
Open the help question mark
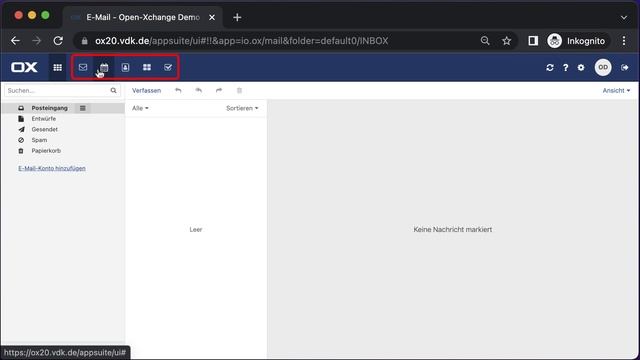[x=565, y=68]
